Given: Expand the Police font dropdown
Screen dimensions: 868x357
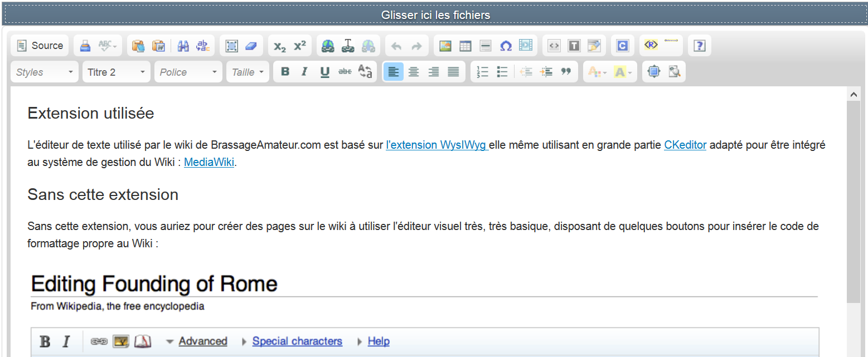Looking at the screenshot, I should [188, 72].
